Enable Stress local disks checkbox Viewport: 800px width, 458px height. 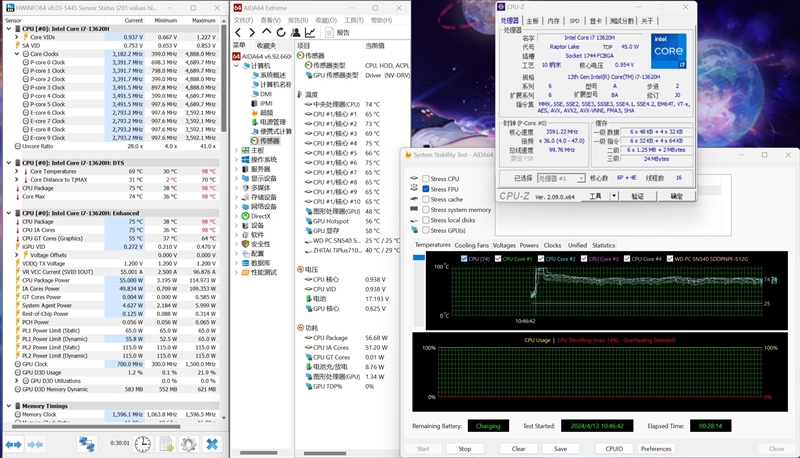point(426,220)
